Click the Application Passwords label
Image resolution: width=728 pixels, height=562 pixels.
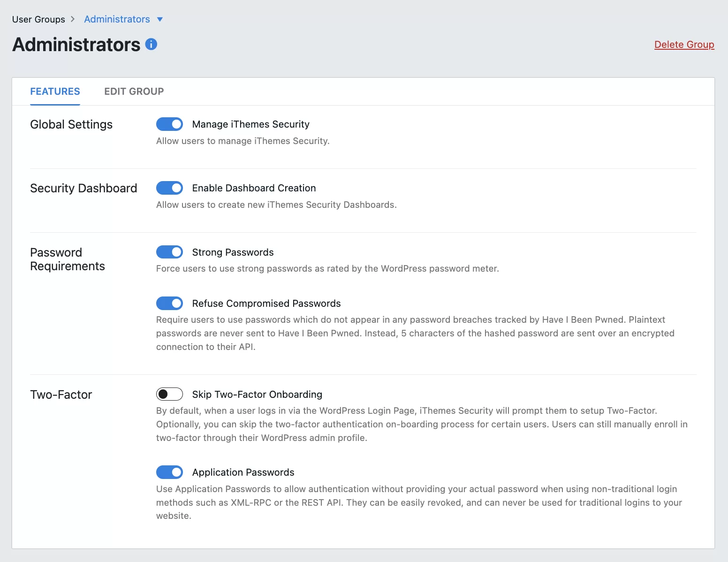pos(243,472)
